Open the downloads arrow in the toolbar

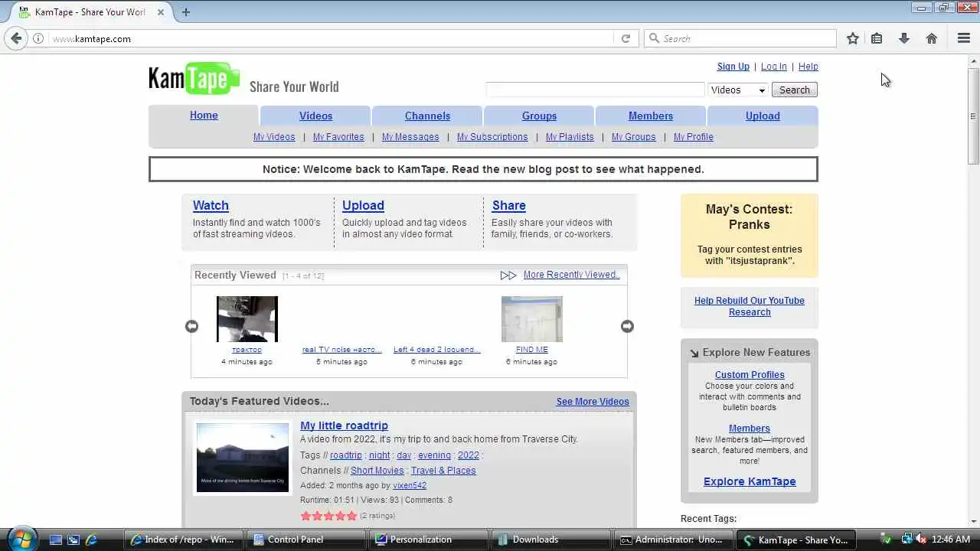coord(904,38)
